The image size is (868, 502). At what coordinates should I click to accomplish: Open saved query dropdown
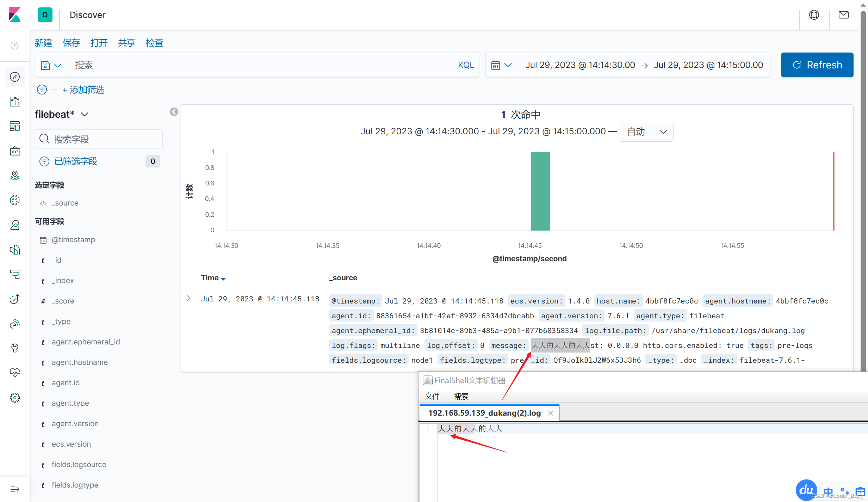click(x=51, y=65)
